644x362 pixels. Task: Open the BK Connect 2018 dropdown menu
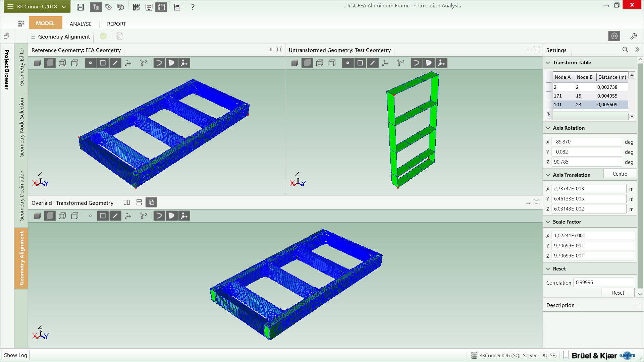click(37, 7)
